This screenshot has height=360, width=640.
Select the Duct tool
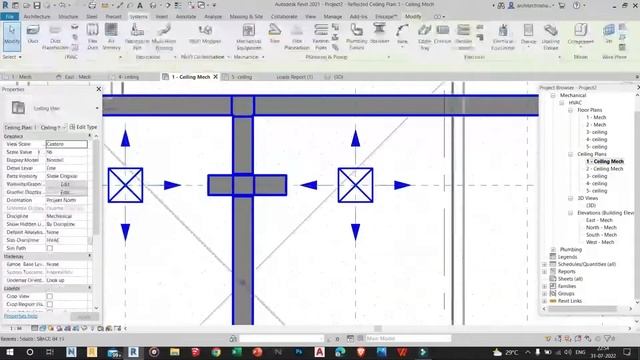click(33, 34)
